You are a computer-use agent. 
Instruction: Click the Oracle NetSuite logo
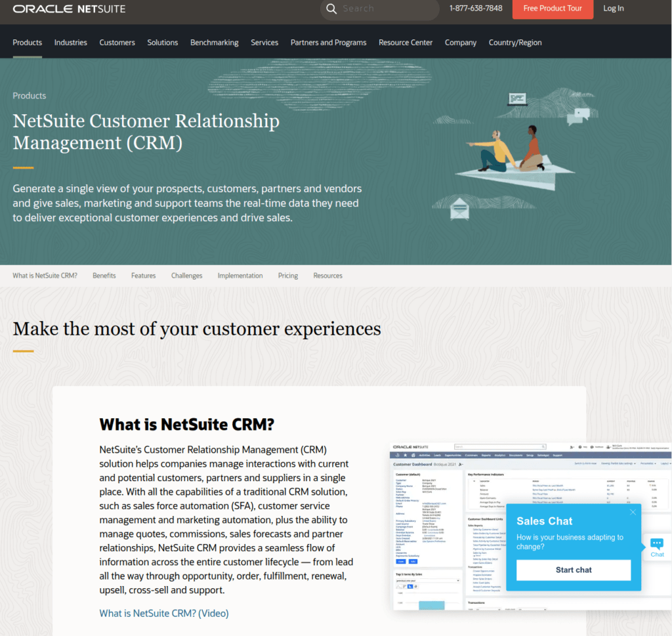point(69,9)
